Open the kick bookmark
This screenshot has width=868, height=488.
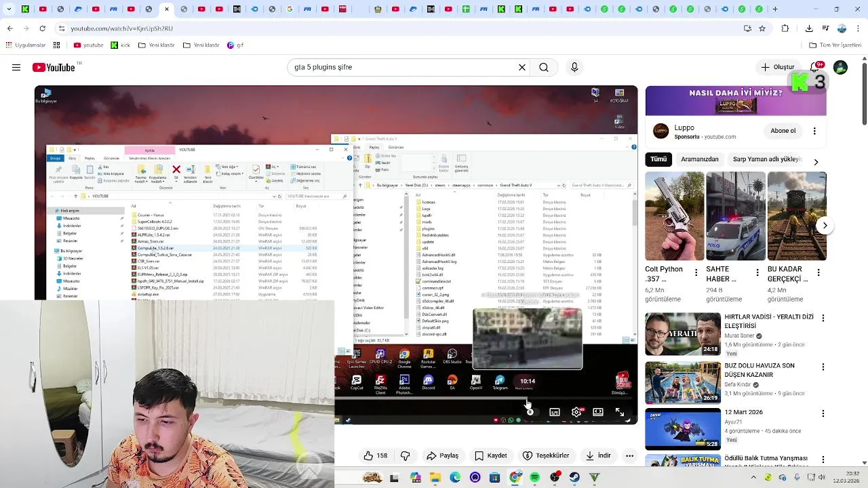pyautogui.click(x=120, y=45)
